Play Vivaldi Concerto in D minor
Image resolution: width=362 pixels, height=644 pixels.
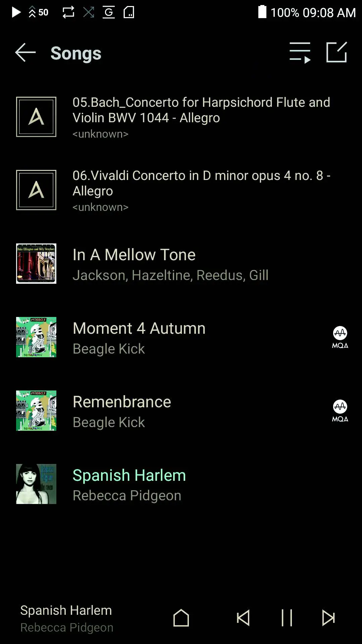[x=201, y=183]
